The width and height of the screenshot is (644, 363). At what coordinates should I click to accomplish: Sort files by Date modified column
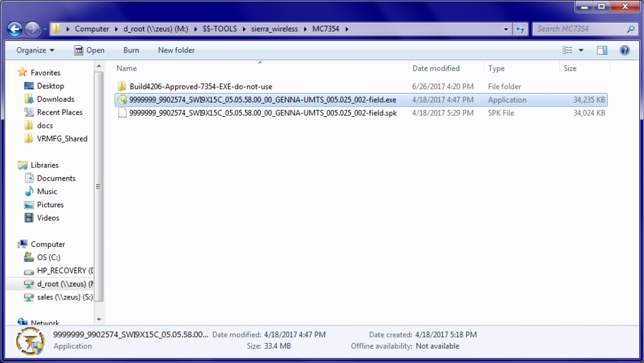[436, 68]
